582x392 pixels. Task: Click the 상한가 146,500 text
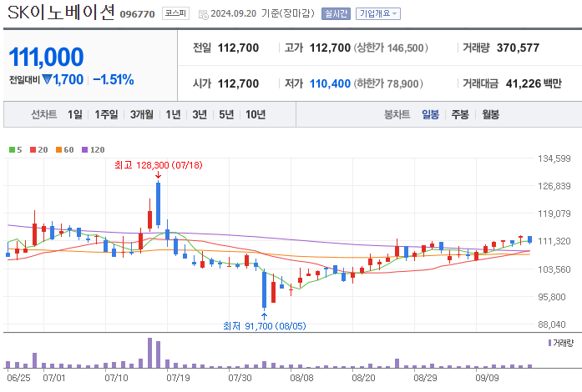(x=391, y=48)
